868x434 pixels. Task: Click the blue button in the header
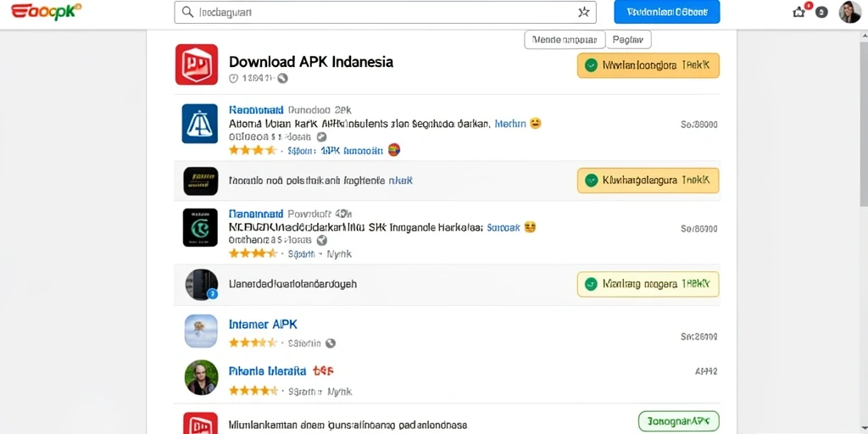click(x=666, y=12)
